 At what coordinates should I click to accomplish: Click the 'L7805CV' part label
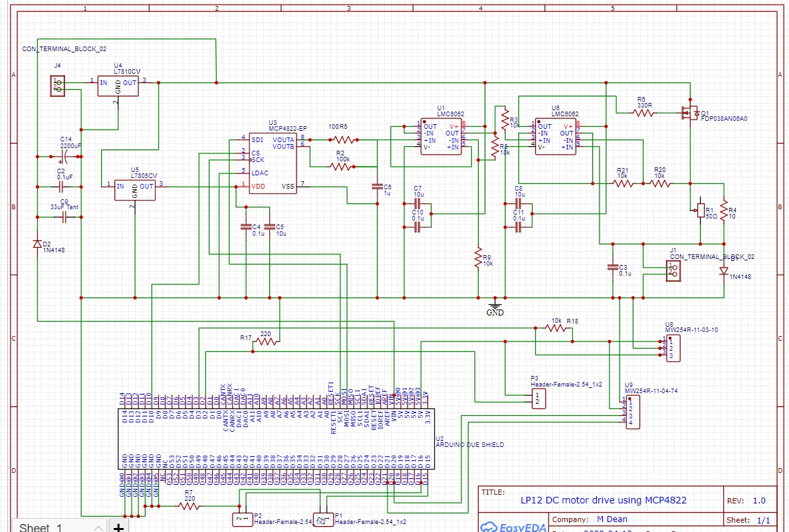point(144,176)
